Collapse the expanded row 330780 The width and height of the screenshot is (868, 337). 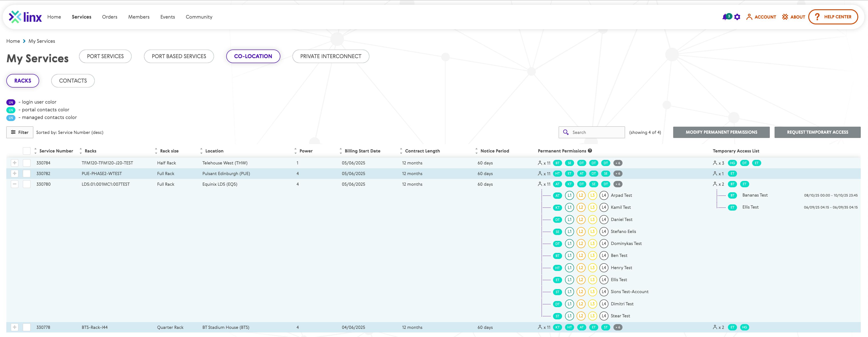click(14, 184)
